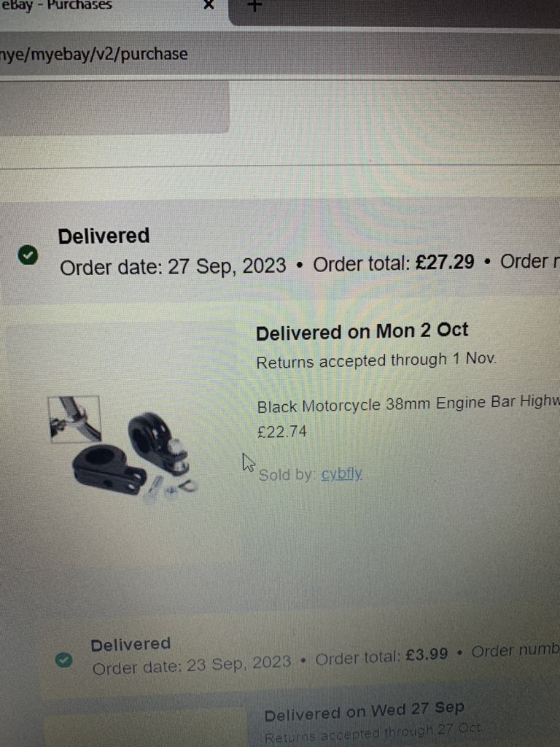This screenshot has height=747, width=560.
Task: Open seller cybfly's profile link
Action: coord(341,474)
